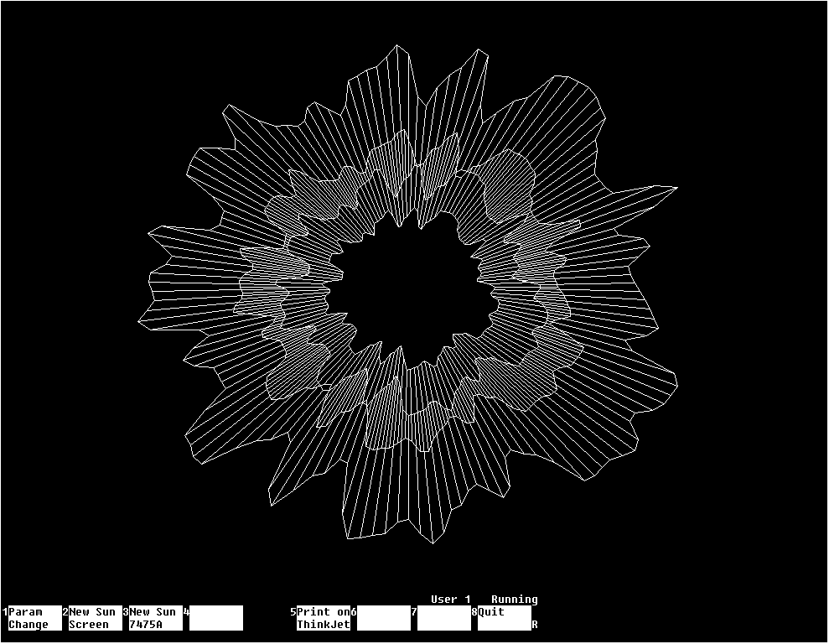Print on ThinkJet softkey
This screenshot has height=644, width=829.
(x=324, y=618)
